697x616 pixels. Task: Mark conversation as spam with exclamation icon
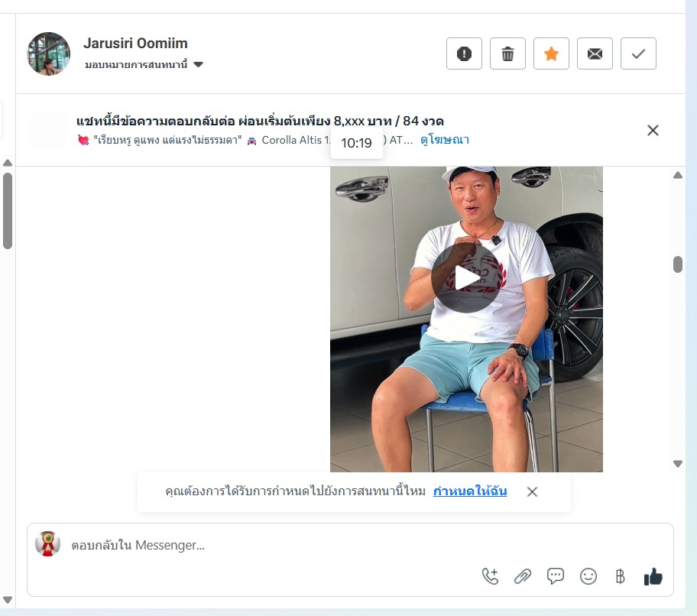click(x=464, y=53)
